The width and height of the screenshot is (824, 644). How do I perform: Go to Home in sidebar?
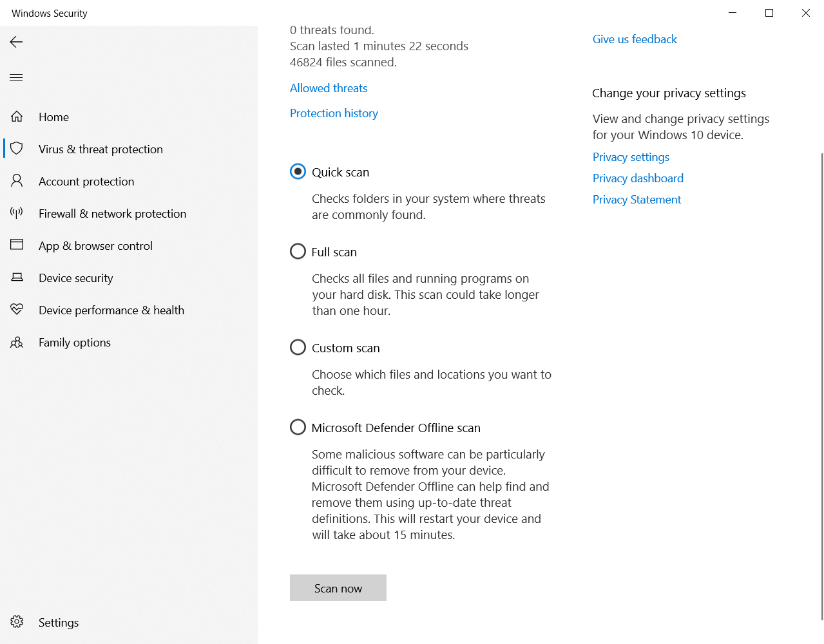(129, 117)
